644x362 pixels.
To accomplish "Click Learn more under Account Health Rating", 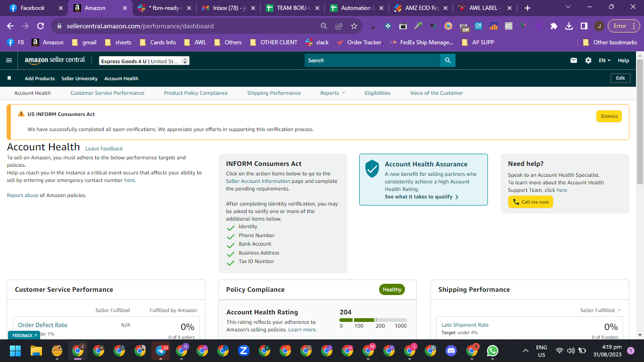I will [x=302, y=329].
